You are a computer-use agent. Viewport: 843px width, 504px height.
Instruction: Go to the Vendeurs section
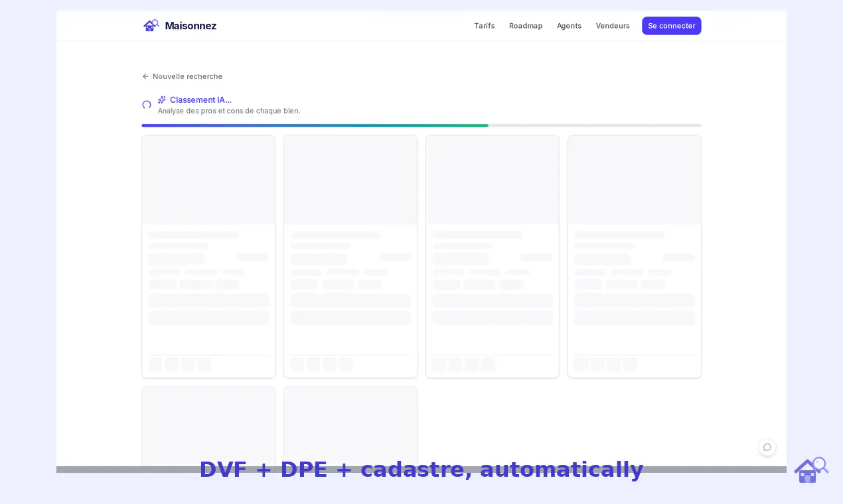click(x=613, y=26)
